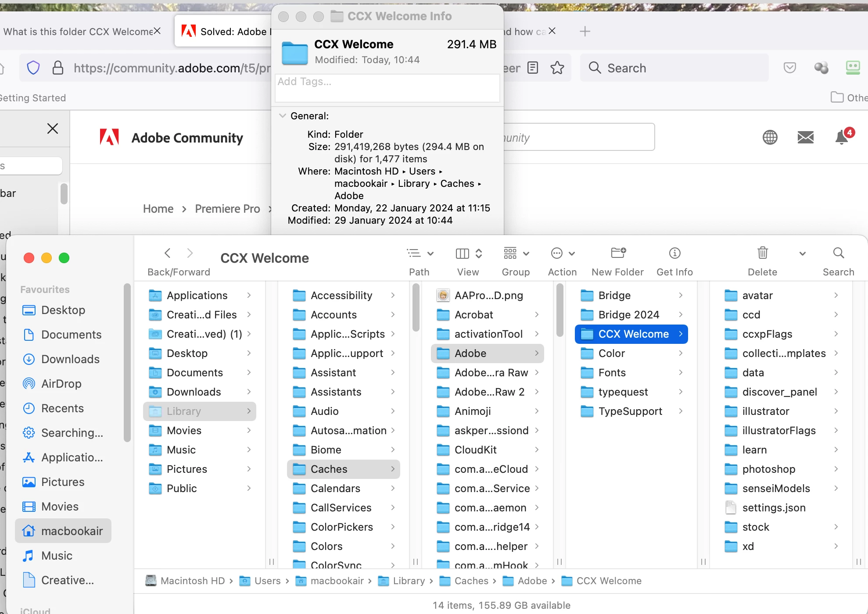Collapse the General section disclosure triangle
The image size is (868, 614).
coord(283,116)
